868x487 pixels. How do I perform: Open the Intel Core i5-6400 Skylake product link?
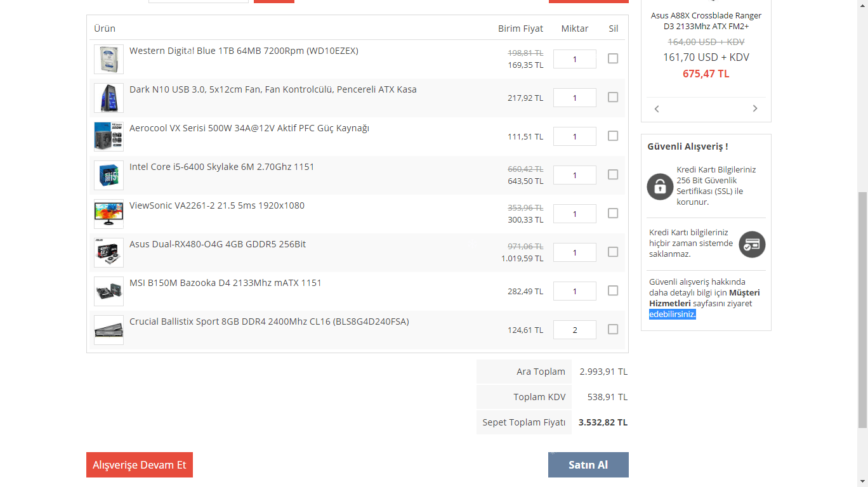pos(222,167)
